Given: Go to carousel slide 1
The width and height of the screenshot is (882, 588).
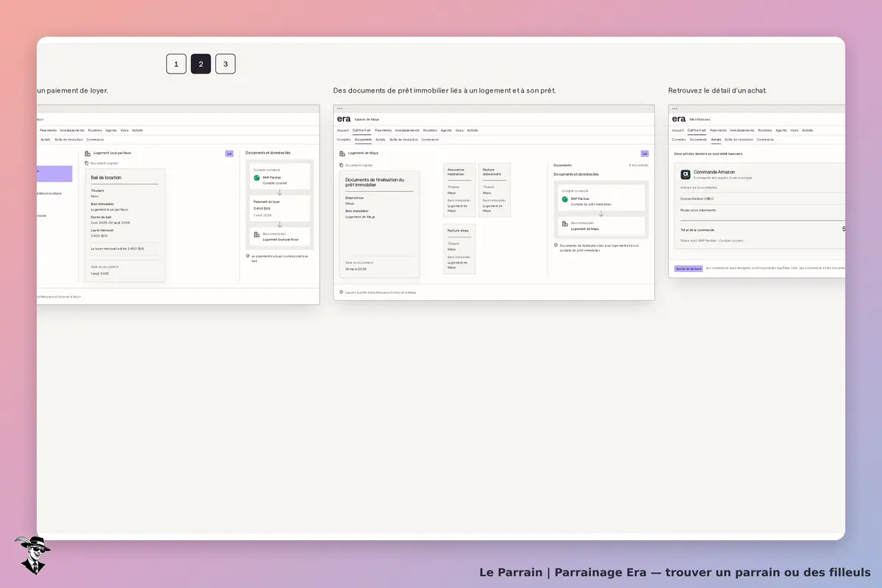Looking at the screenshot, I should tap(176, 64).
